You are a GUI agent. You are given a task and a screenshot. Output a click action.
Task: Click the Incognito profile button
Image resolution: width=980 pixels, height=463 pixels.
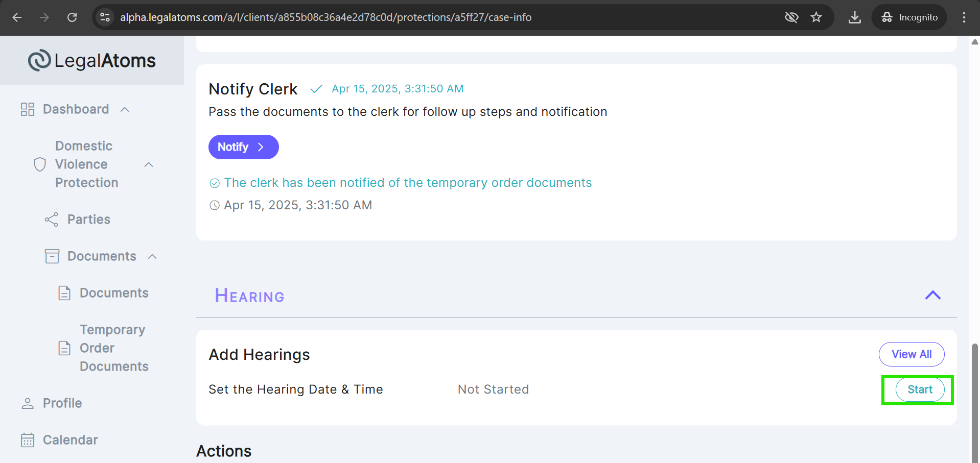(909, 17)
